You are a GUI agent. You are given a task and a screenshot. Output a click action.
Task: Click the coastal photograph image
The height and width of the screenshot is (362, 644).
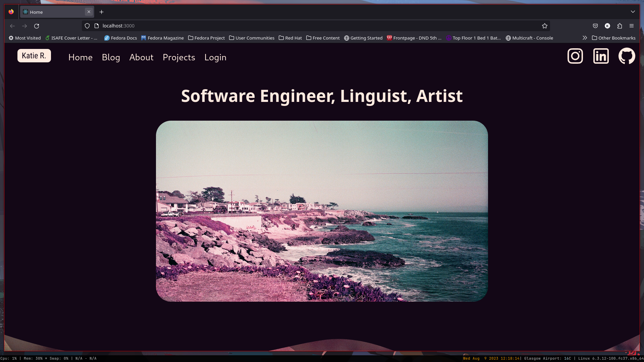(x=322, y=211)
